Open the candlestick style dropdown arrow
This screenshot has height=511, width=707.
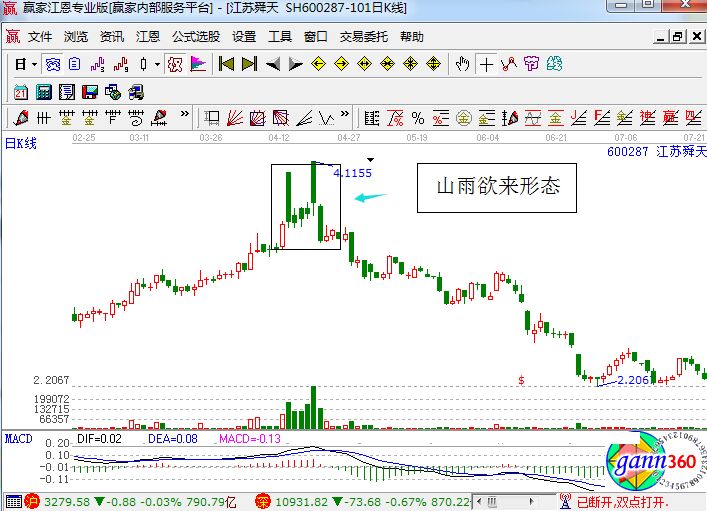[157, 65]
